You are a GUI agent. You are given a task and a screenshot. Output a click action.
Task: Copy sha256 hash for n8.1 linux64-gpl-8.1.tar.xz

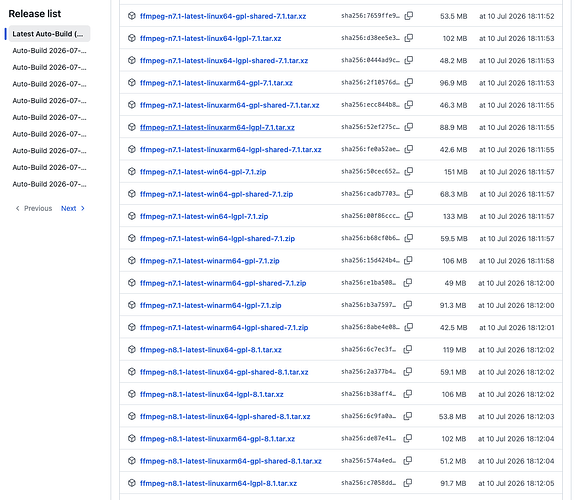[x=408, y=349]
